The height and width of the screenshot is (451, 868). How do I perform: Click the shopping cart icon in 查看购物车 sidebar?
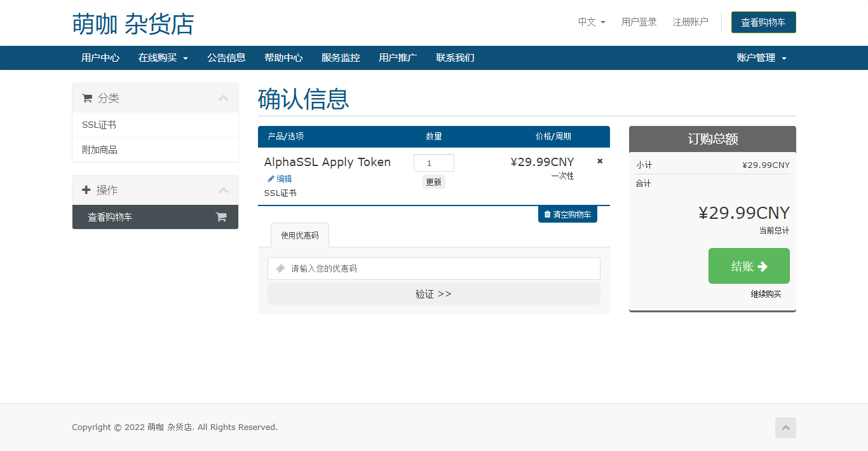click(x=221, y=217)
